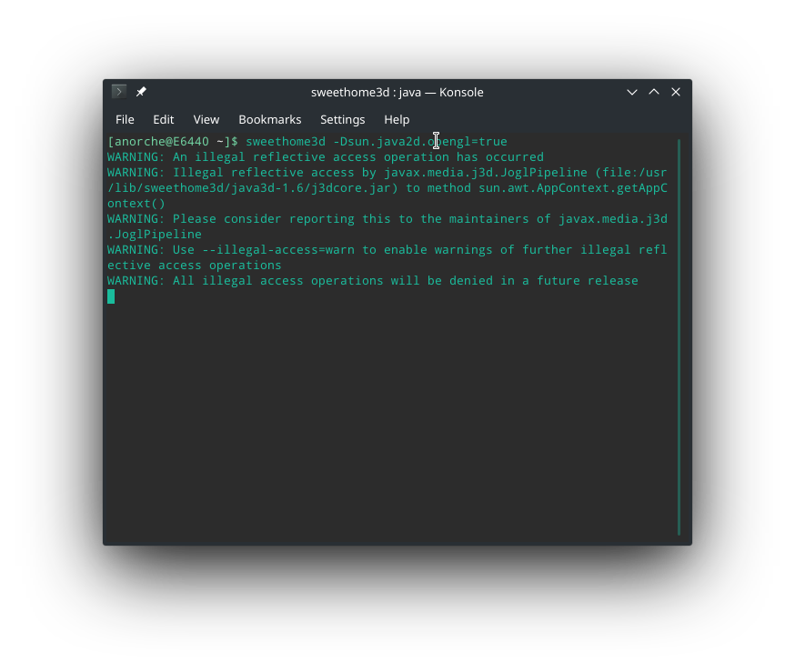Click the 'sweethome3d : java — Konsole' window title
795x672 pixels.
click(x=397, y=92)
